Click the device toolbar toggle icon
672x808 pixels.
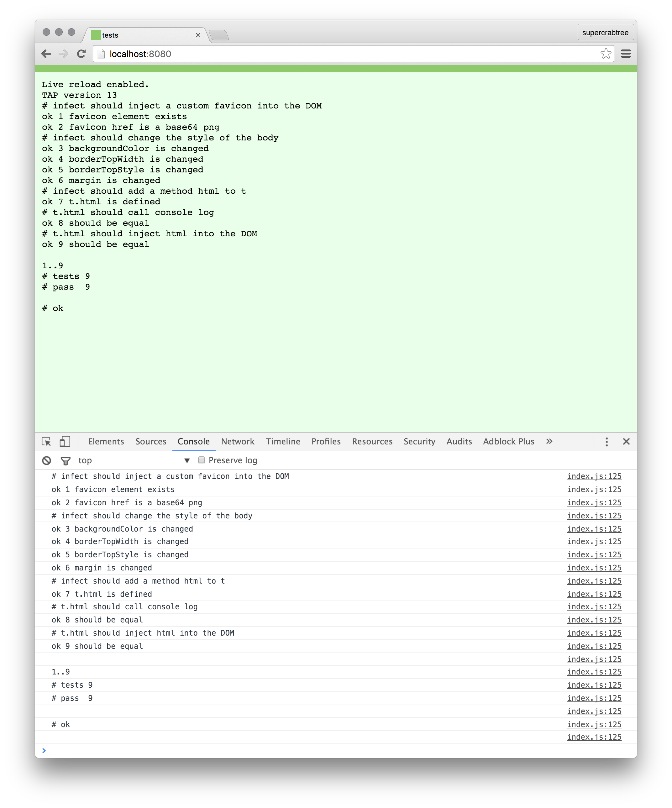click(x=65, y=442)
